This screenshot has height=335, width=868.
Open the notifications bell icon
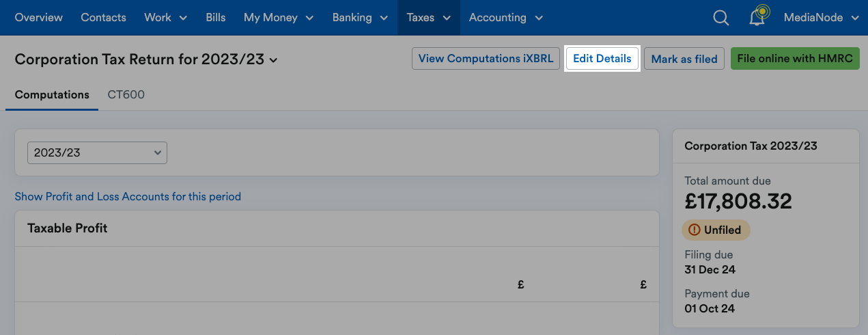click(x=758, y=17)
